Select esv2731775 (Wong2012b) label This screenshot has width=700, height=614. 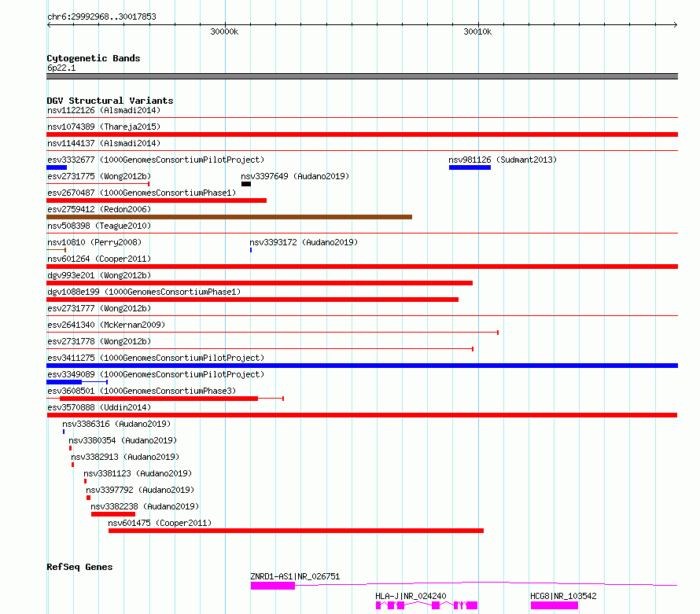point(99,176)
